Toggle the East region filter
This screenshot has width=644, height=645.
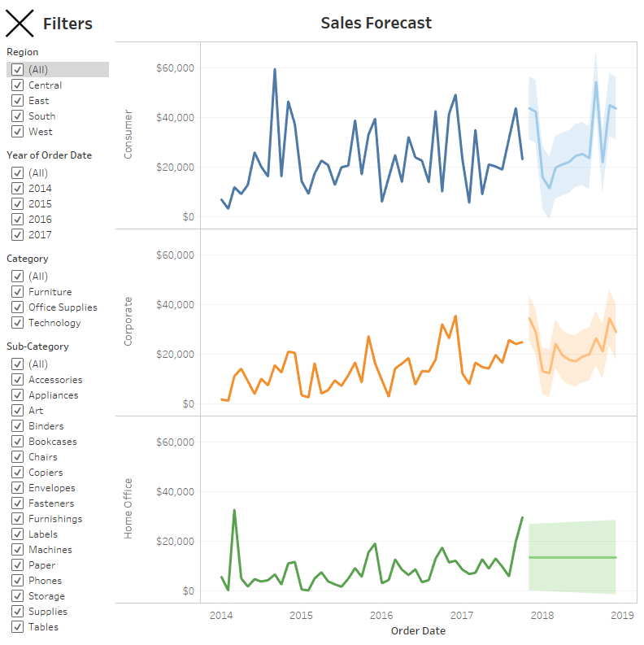(17, 101)
